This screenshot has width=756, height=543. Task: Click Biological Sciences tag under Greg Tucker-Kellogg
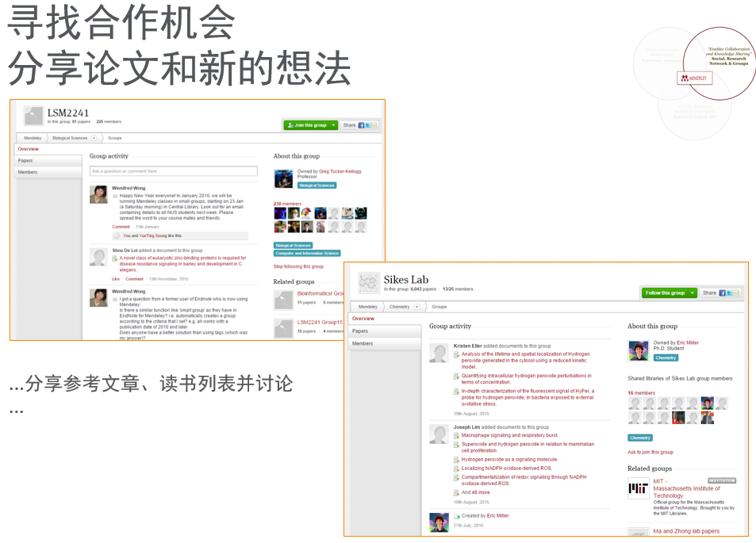317,185
